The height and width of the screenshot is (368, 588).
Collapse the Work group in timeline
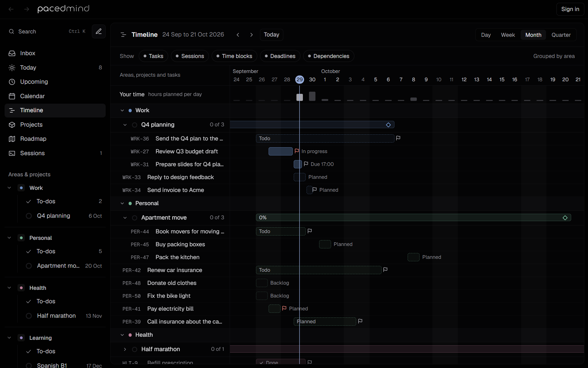(x=122, y=110)
